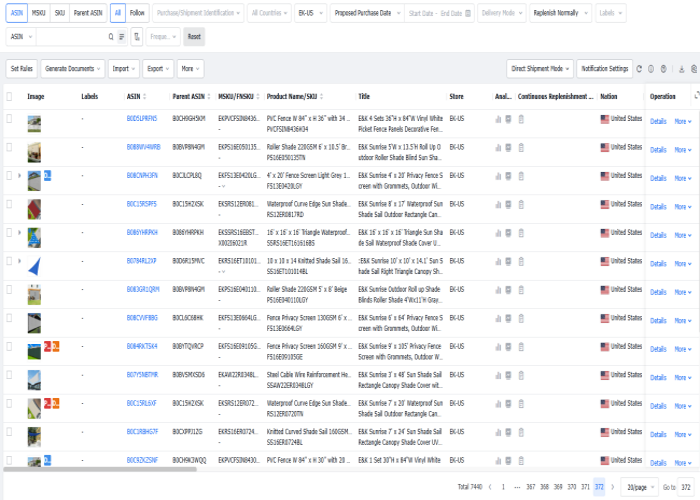Open the Delivery Mode dropdown
700x500 pixels.
tap(502, 13)
